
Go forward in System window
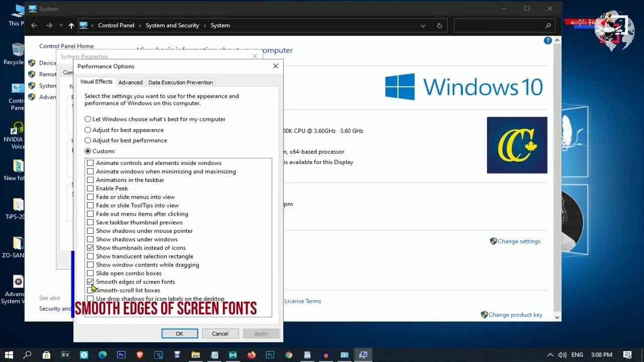point(49,26)
